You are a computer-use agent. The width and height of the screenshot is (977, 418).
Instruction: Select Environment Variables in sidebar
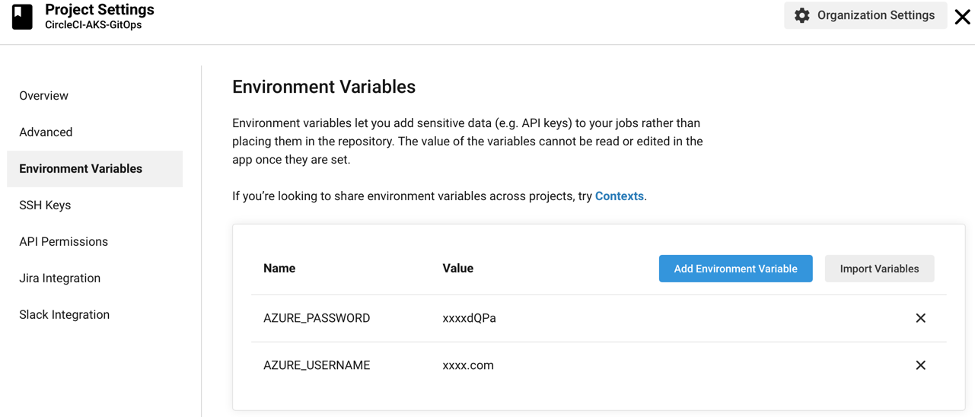[x=81, y=169]
